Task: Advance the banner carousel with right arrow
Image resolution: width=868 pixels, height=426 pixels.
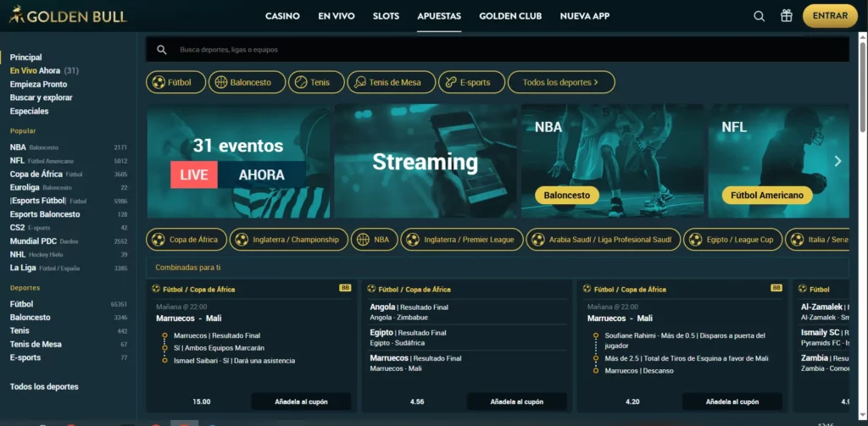Action: pyautogui.click(x=837, y=161)
